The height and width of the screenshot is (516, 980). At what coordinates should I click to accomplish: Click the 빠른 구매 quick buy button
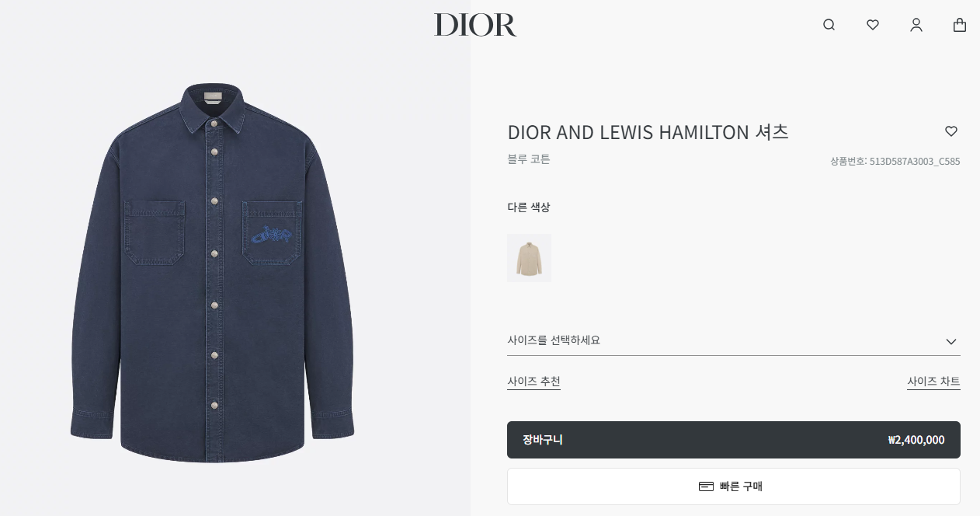click(x=733, y=486)
